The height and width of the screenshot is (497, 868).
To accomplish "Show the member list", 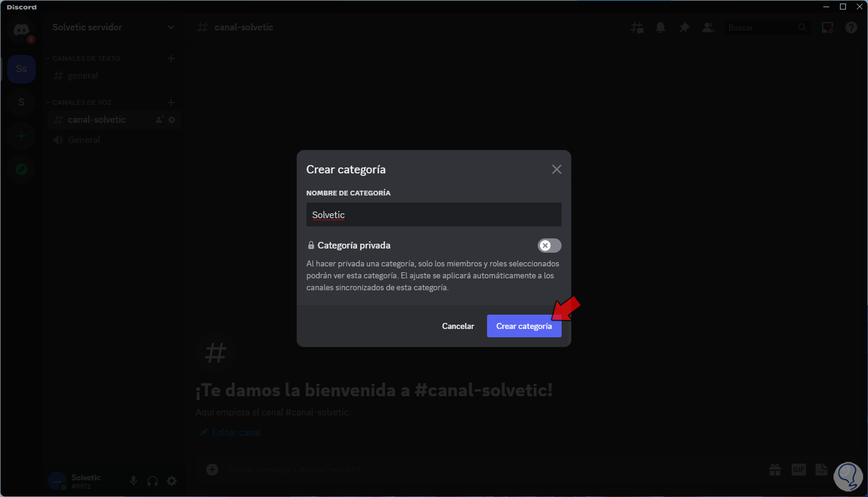I will (708, 27).
